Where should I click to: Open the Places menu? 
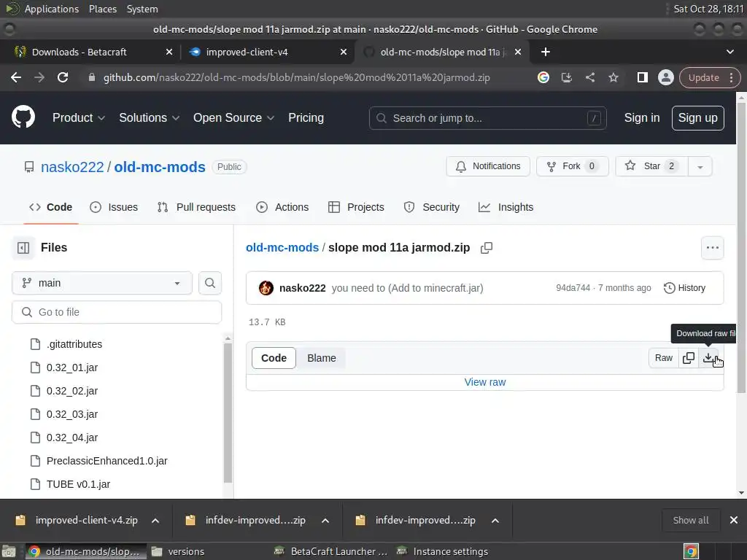tap(102, 9)
